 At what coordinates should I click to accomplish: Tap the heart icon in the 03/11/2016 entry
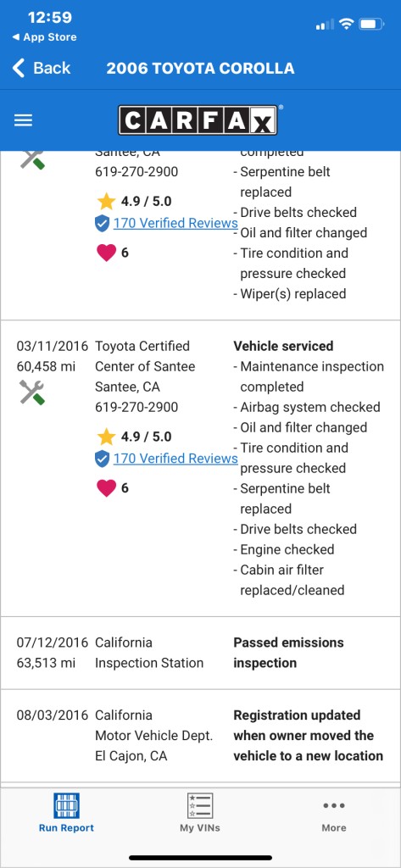tap(106, 488)
